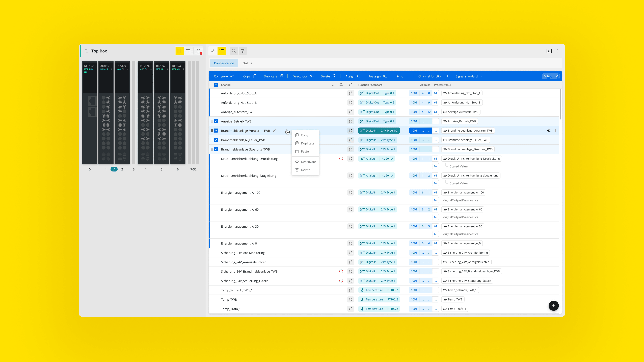This screenshot has height=362, width=644.
Task: Click error icon on Druck_Umrichterkuehlung_Druckleitung row
Action: [341, 159]
